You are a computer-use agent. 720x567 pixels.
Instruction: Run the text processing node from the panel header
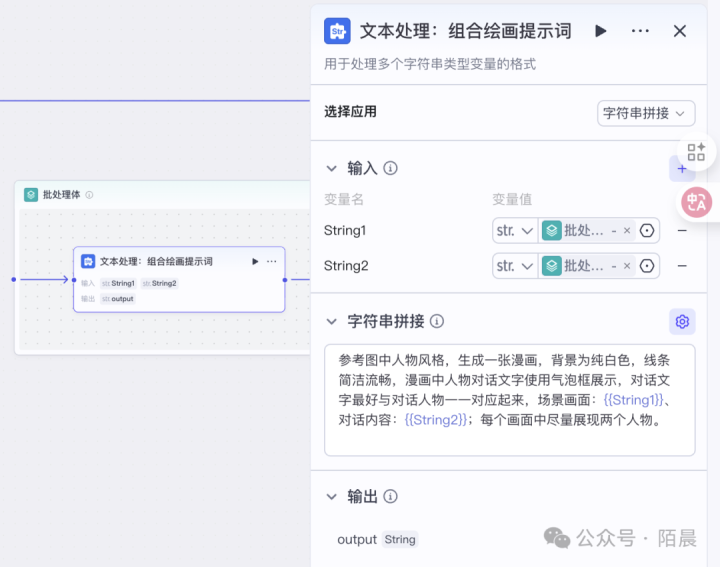[x=601, y=31]
